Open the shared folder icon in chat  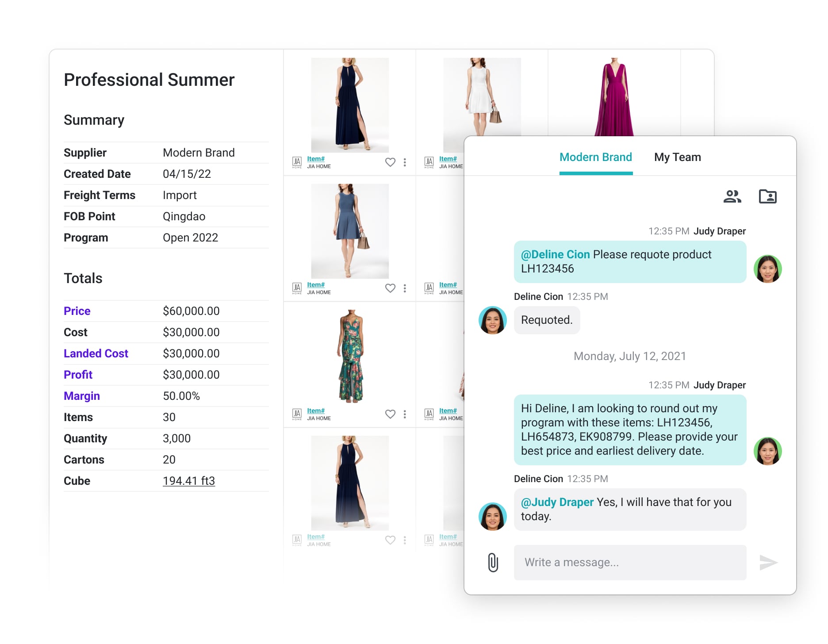(767, 196)
